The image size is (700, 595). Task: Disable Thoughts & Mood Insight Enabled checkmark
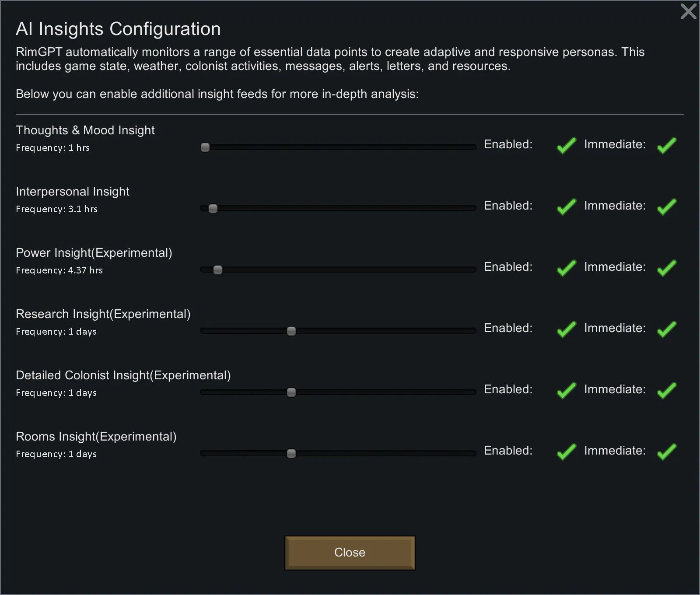click(x=566, y=145)
